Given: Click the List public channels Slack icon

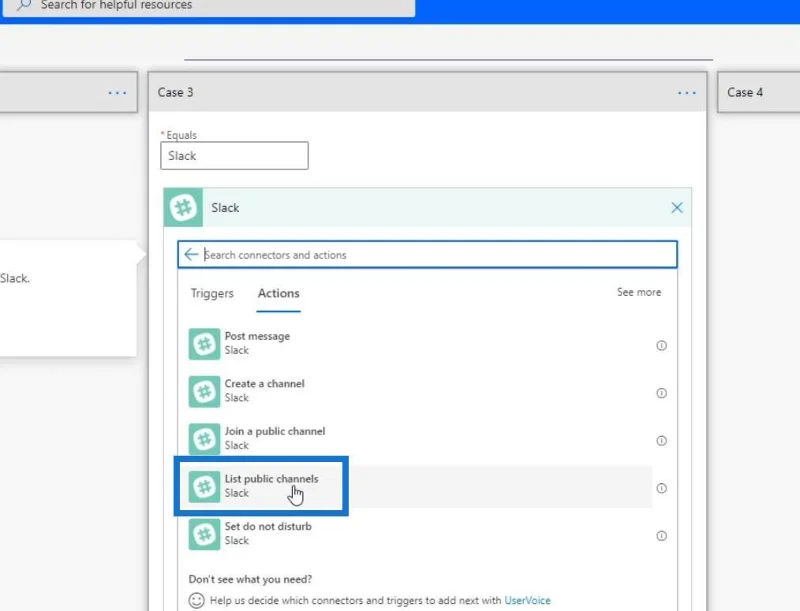Looking at the screenshot, I should pos(204,487).
